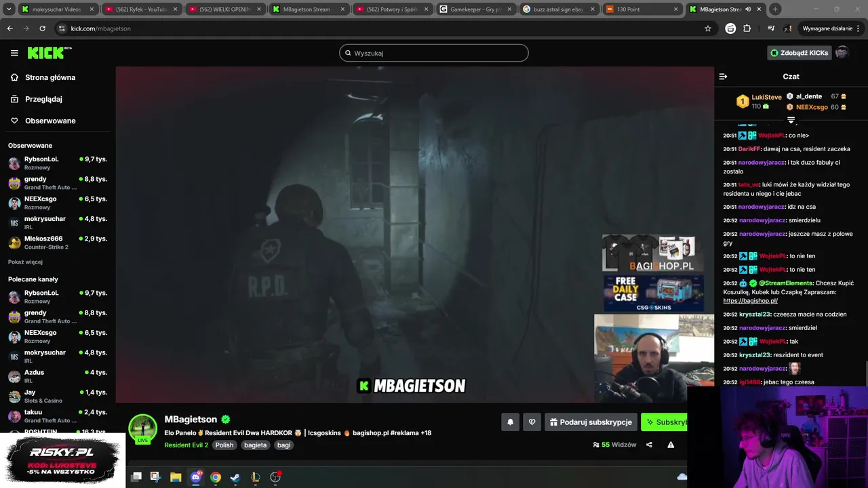Click Podaruj subskrypcje button
The image size is (868, 488).
pos(591,422)
